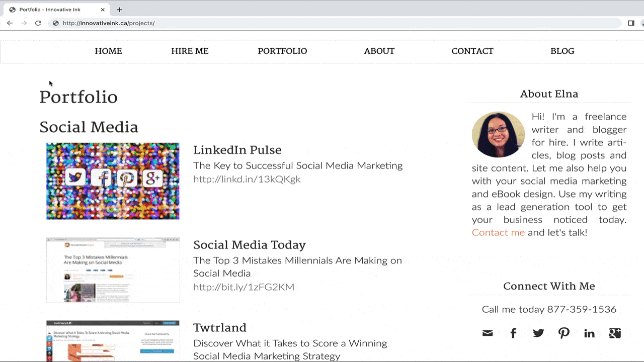Go back using browser back arrow
This screenshot has height=362, width=644.
[10, 23]
